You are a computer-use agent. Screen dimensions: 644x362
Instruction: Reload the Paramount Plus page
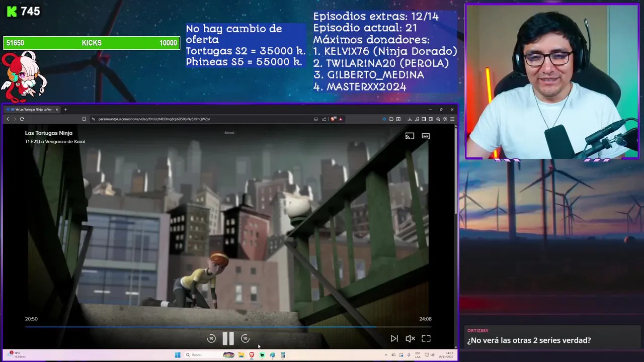22,119
